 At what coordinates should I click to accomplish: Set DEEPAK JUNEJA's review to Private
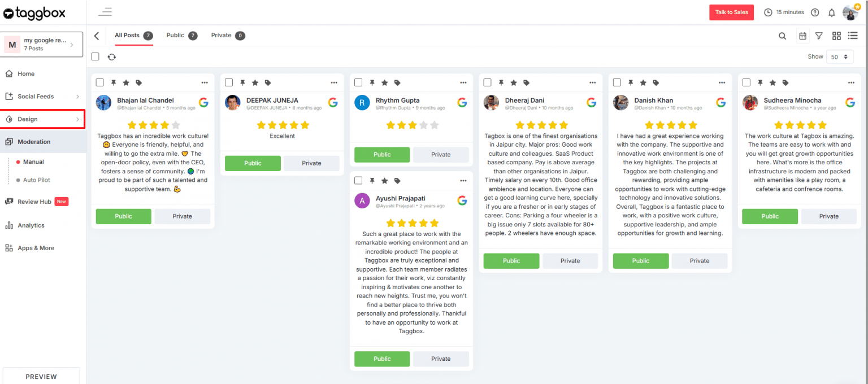click(311, 163)
